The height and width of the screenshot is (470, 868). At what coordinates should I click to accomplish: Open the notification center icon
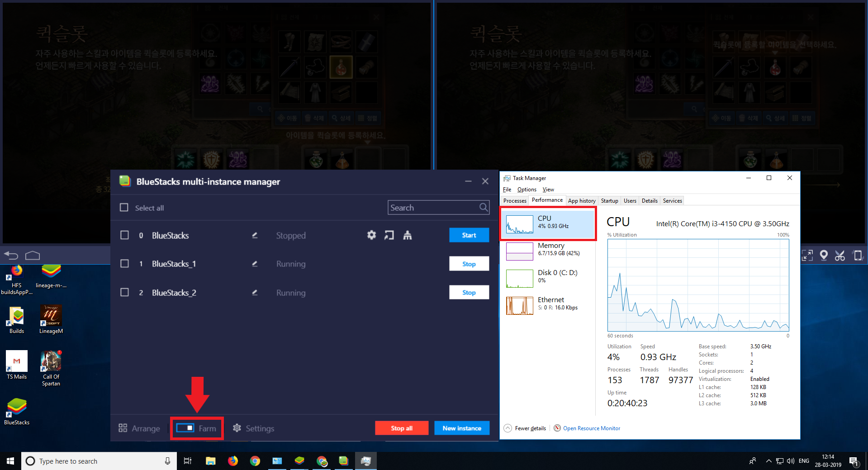click(854, 461)
